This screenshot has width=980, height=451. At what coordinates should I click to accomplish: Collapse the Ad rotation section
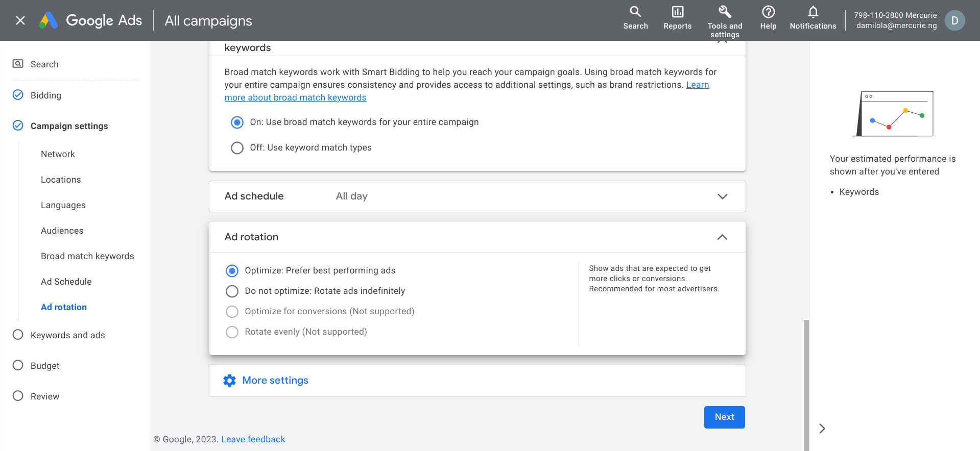722,237
